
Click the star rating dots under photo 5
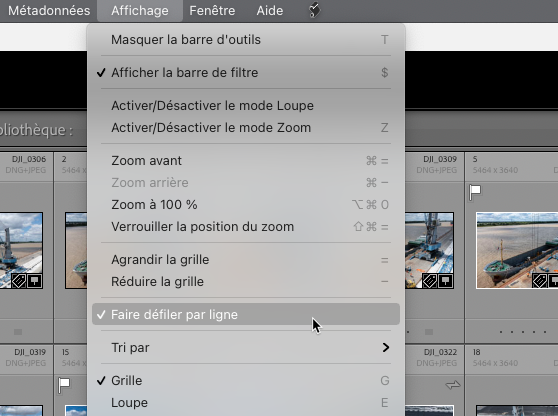(x=523, y=332)
